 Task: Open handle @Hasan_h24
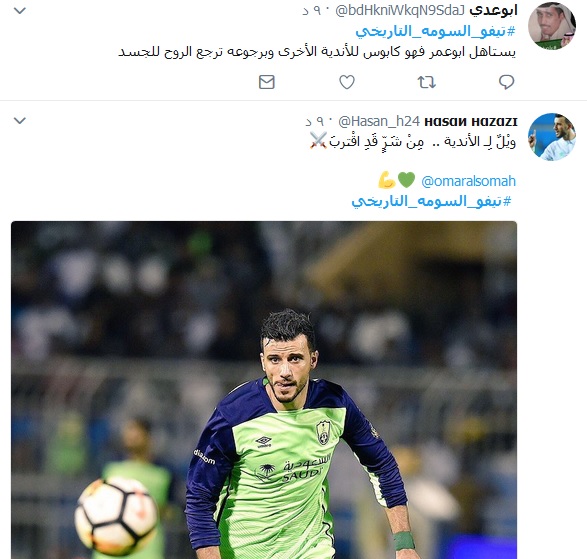point(379,122)
